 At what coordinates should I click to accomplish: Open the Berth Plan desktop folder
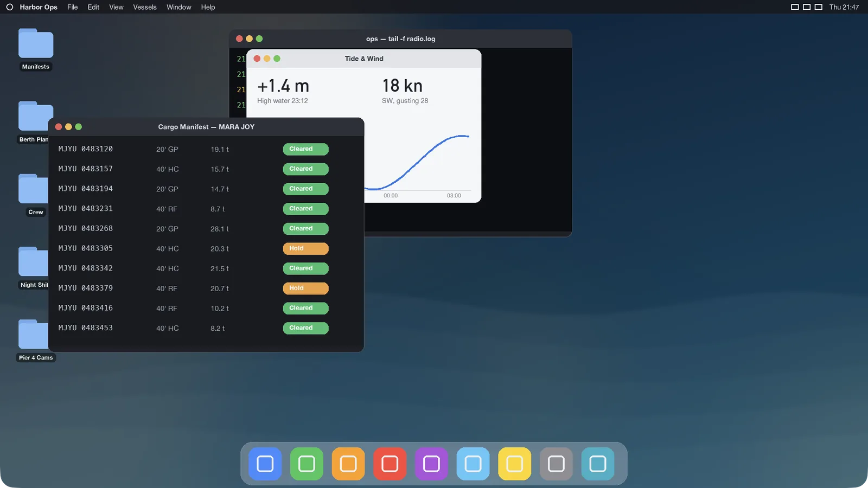(x=36, y=116)
